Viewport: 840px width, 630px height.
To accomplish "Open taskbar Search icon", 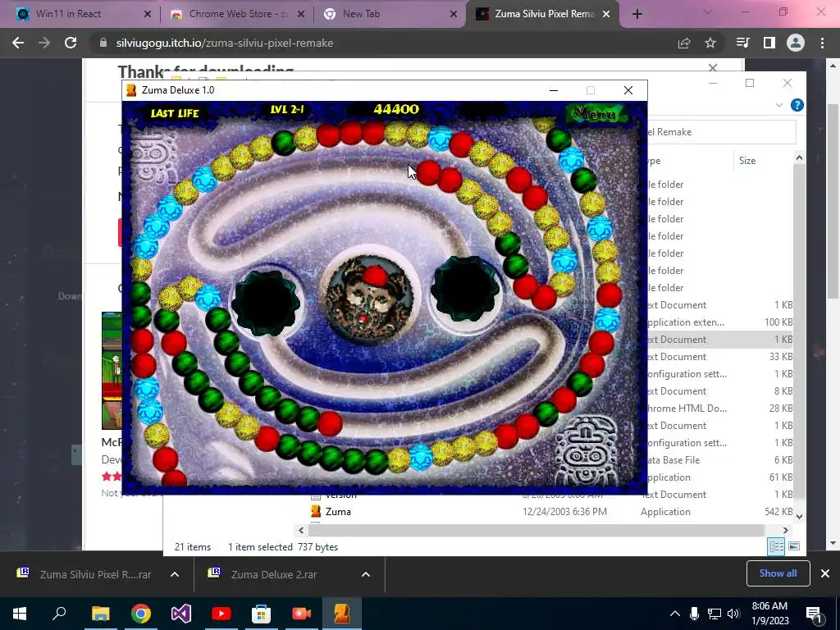I will pos(59,614).
